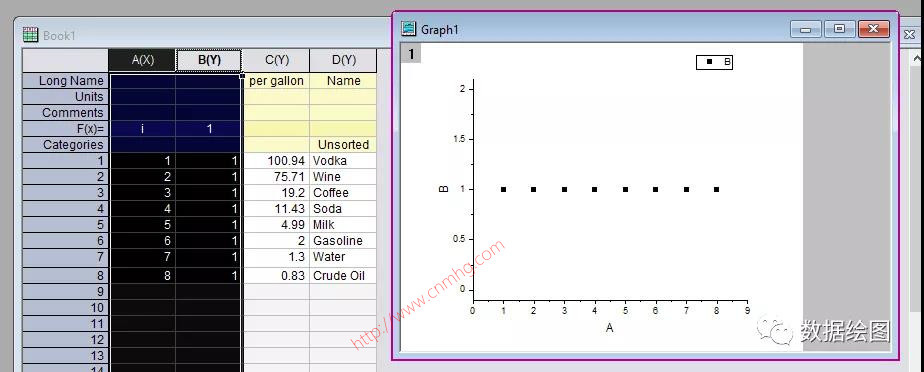Image resolution: width=924 pixels, height=372 pixels.
Task: Click the legend symbol box for B
Action: 714,61
